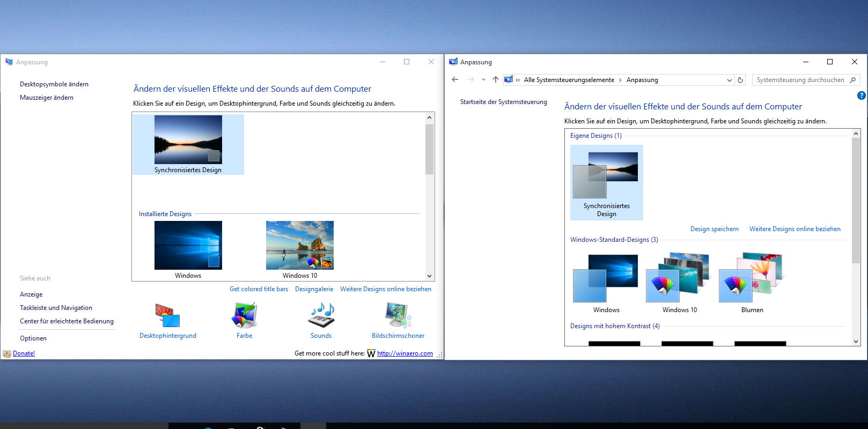Click the Anpassung title icon in left window

point(9,62)
